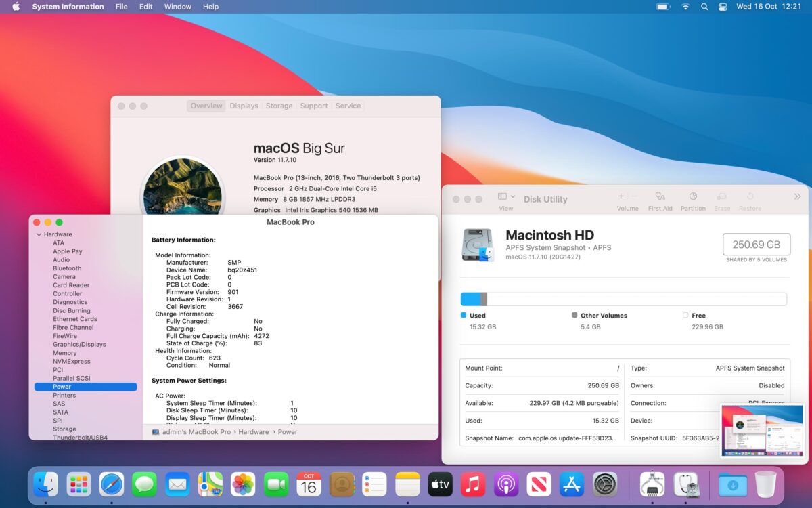This screenshot has width=812, height=508.
Task: Open Mail from the Dock
Action: click(177, 484)
